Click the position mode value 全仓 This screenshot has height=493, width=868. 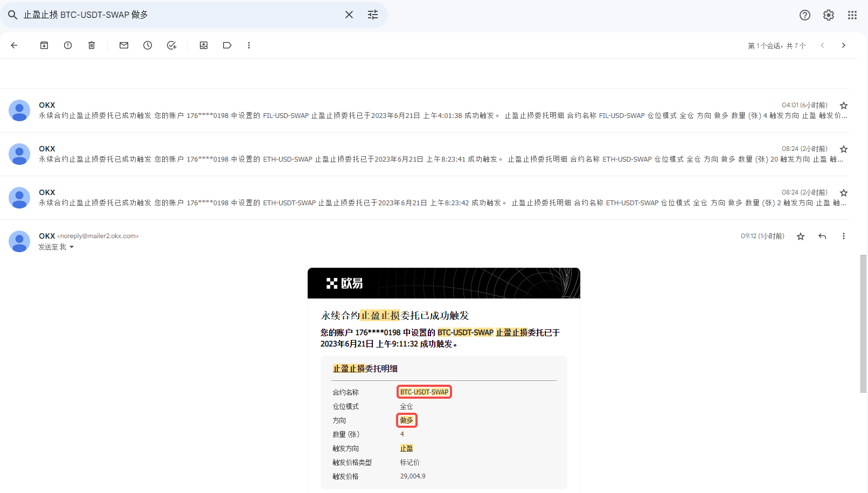(x=406, y=406)
